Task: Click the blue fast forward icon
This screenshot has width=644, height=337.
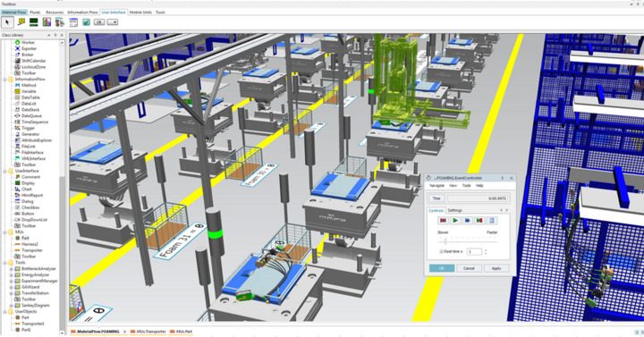Action: tap(468, 221)
